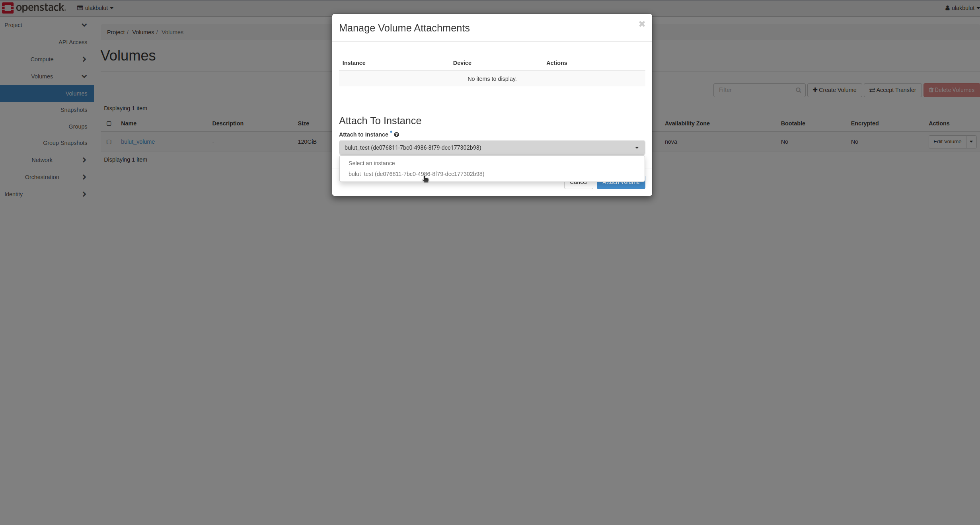Click the Encrypted column header
Viewport: 980px width, 525px height.
tap(865, 123)
